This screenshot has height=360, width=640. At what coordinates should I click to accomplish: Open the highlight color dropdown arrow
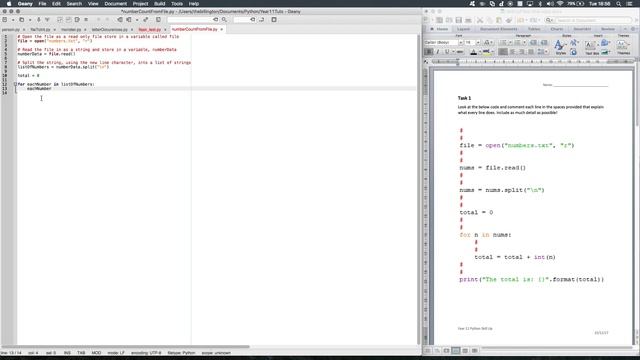click(x=492, y=52)
